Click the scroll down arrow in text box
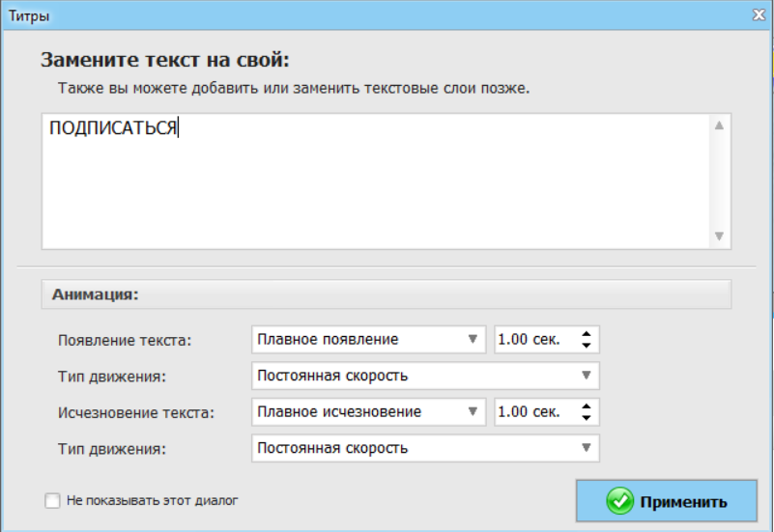Viewport: 774px width, 532px height. click(719, 237)
